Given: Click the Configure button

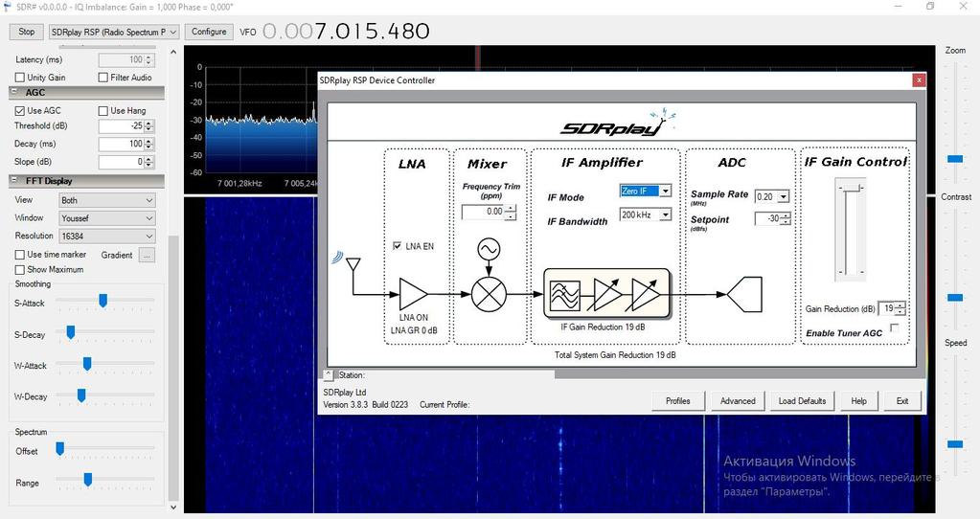Looking at the screenshot, I should click(209, 32).
